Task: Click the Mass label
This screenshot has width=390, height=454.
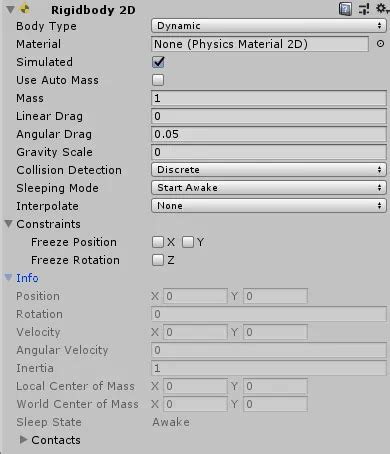Action: click(30, 98)
